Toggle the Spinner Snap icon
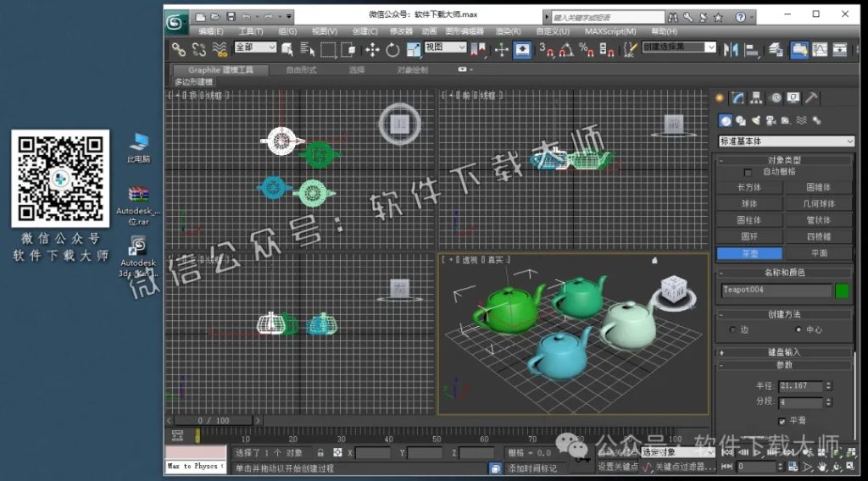The height and width of the screenshot is (481, 868). (607, 50)
